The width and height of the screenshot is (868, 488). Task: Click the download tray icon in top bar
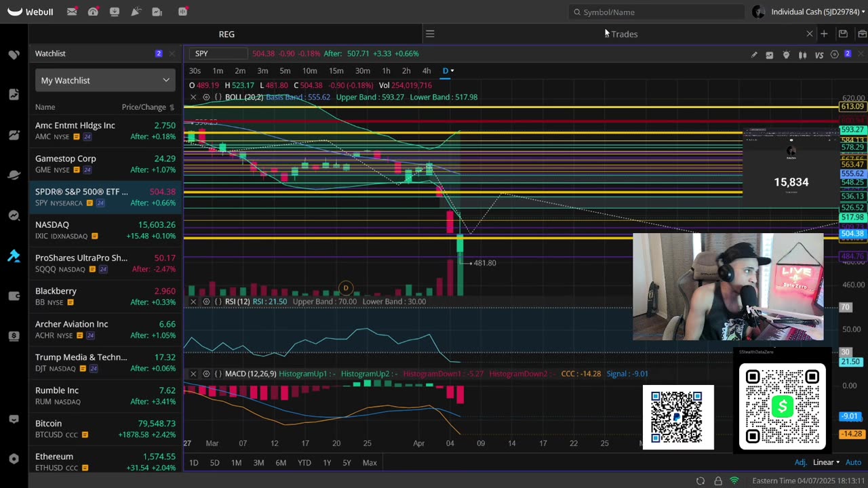tap(115, 12)
